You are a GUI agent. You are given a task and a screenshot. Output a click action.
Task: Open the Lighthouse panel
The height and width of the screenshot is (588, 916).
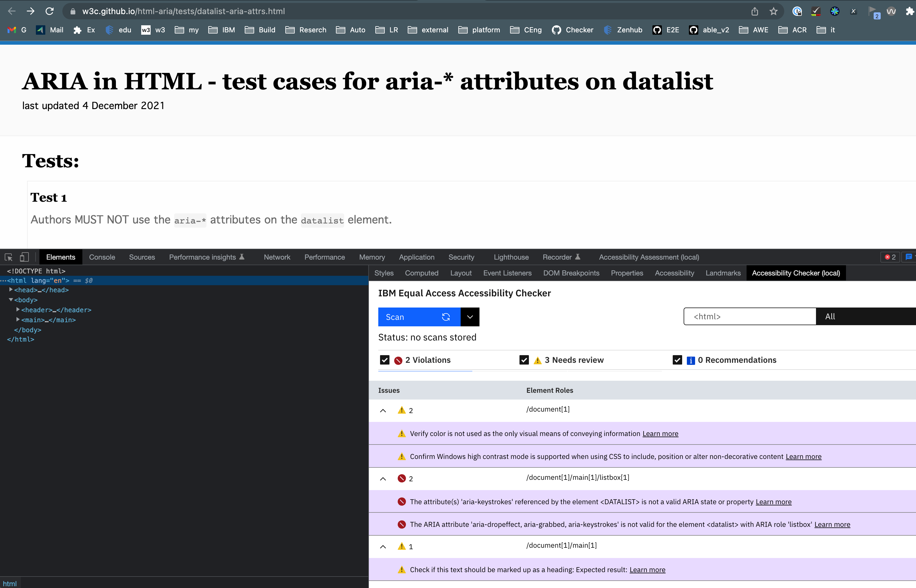point(511,257)
